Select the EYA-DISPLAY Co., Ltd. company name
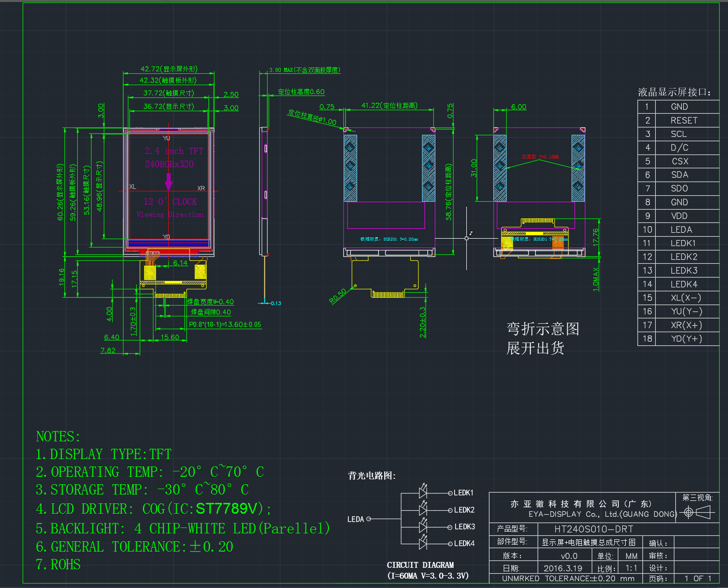The height and width of the screenshot is (588, 728). 603,514
